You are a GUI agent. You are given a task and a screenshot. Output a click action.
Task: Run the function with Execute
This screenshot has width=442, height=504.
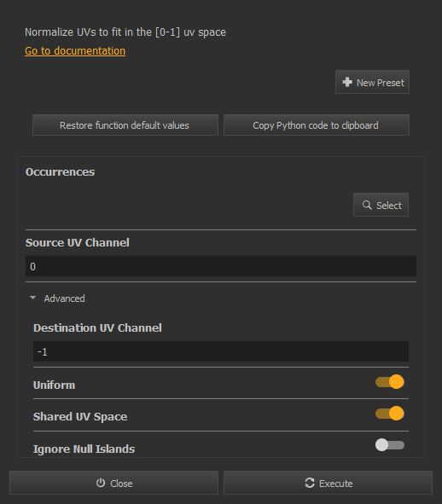(x=328, y=483)
